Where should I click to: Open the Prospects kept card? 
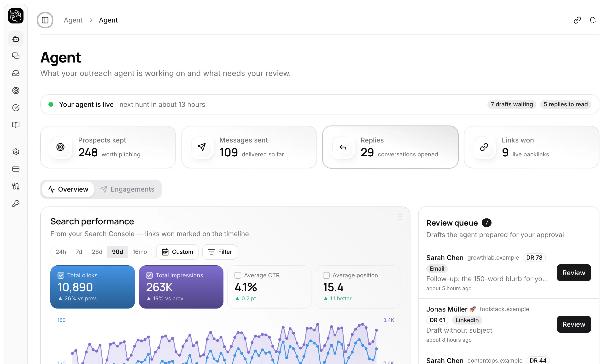pos(108,147)
